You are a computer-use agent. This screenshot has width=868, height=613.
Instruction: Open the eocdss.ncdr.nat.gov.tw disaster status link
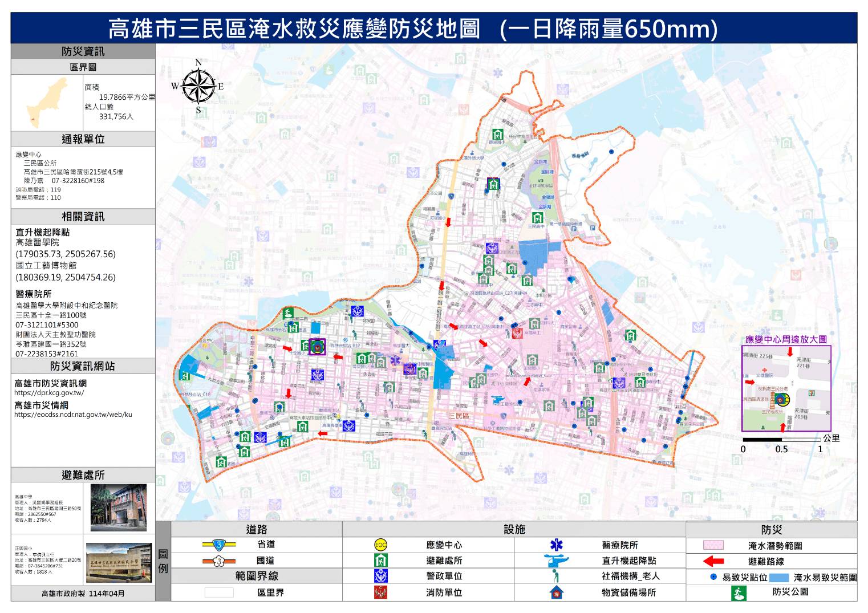tap(73, 415)
